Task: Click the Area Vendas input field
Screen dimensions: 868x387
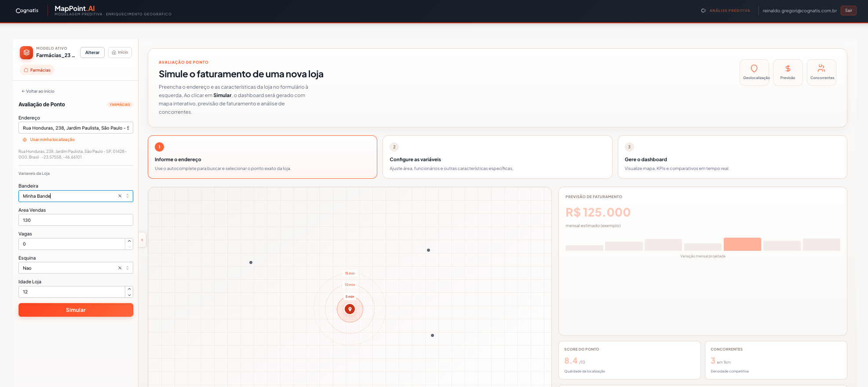Action: (76, 220)
